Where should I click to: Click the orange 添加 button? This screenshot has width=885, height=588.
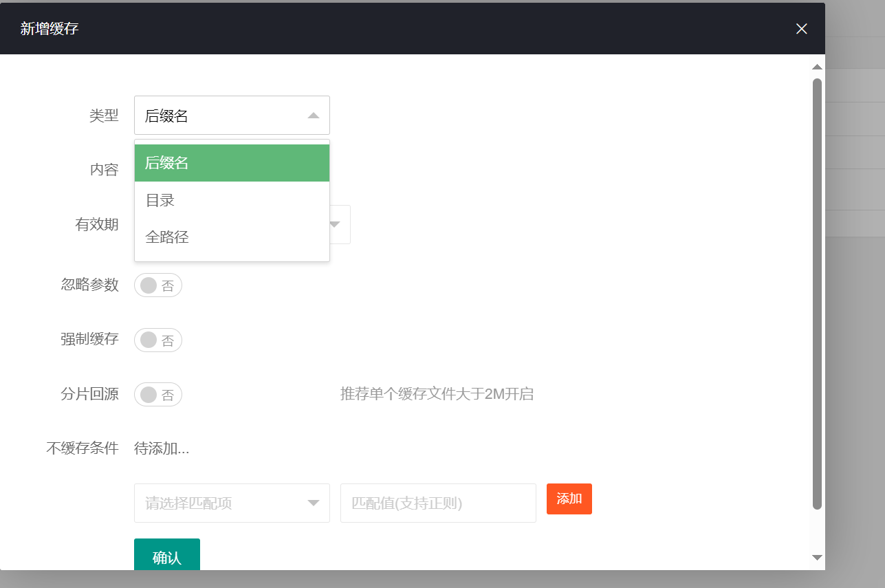pos(569,499)
